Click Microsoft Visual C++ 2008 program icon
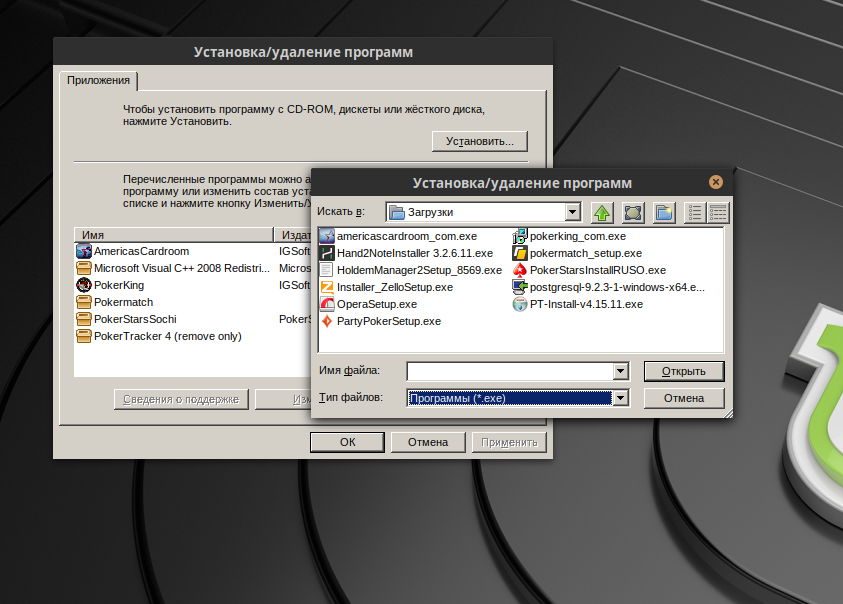Viewport: 843px width, 604px height. (x=84, y=268)
